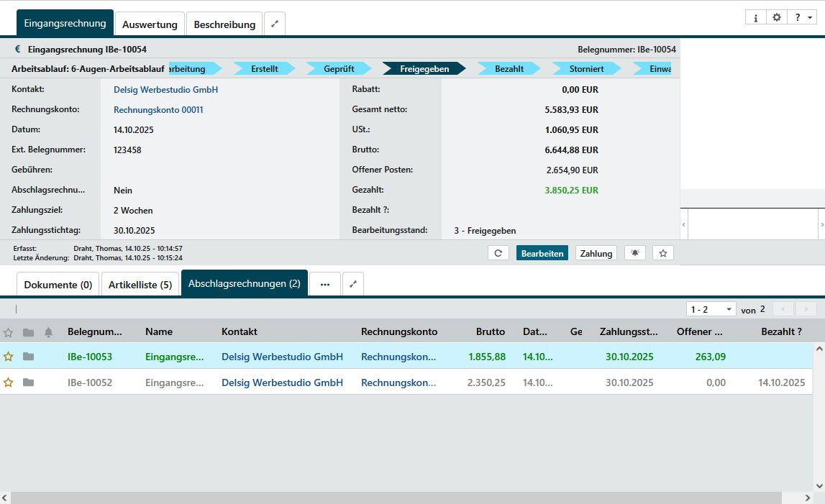825x504 pixels.
Task: Open the 1 - 2 page range dropdown
Action: pyautogui.click(x=711, y=309)
